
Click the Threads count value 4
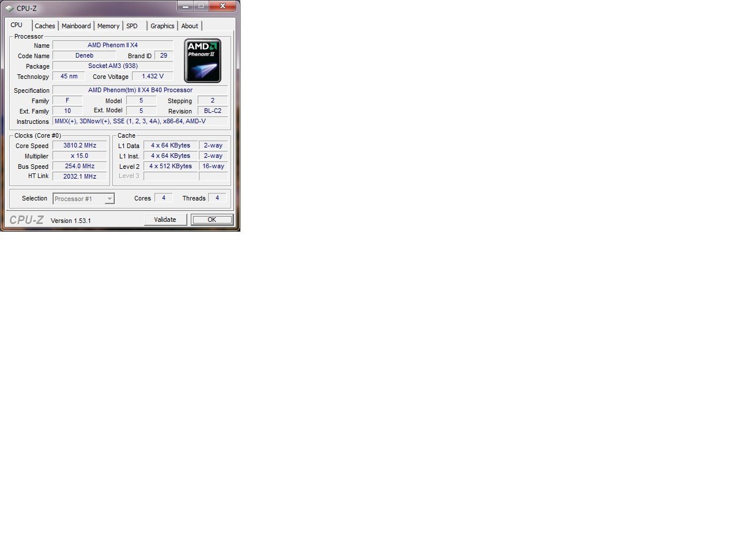217,198
